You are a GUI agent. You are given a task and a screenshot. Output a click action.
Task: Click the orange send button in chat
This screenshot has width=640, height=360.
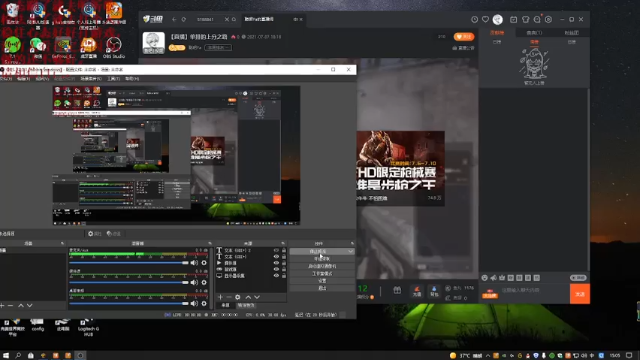point(580,294)
